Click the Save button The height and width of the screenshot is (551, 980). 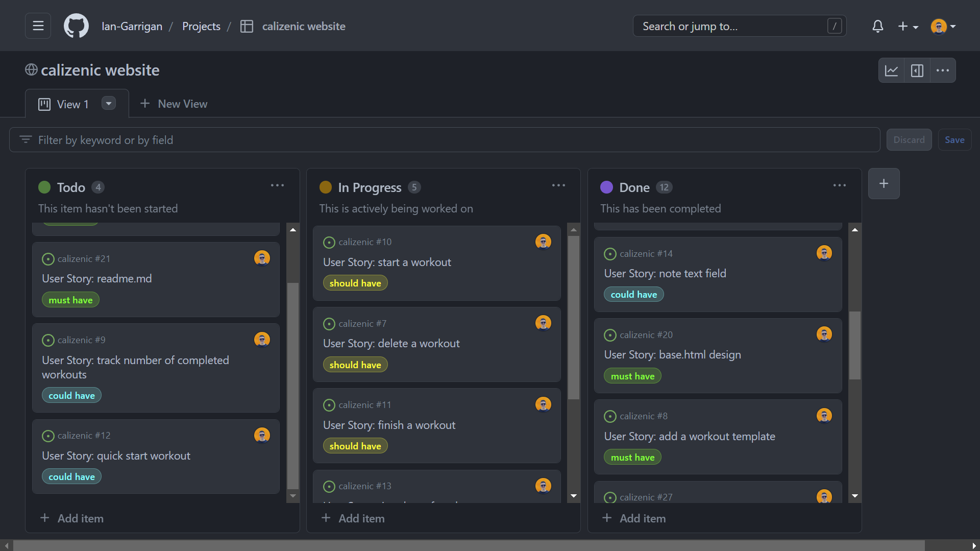click(x=954, y=140)
